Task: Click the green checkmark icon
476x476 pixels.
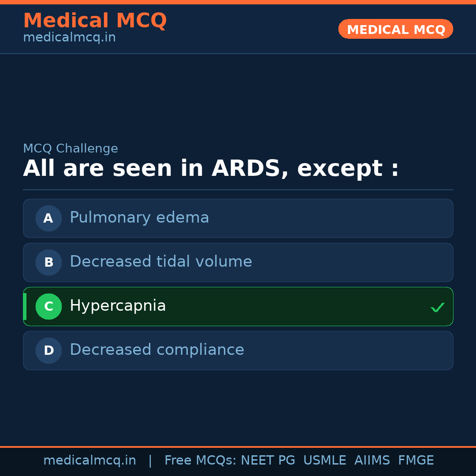Action: coord(437,307)
